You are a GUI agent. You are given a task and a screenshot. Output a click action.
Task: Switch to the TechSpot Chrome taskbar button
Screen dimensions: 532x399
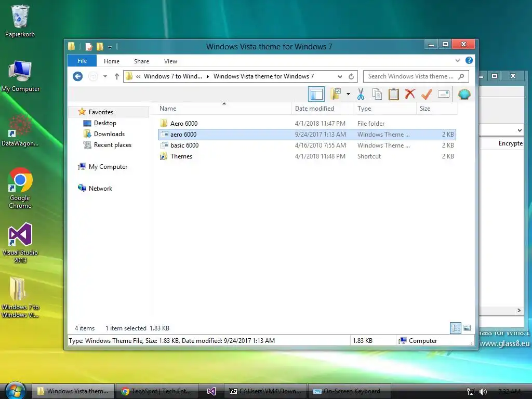(157, 391)
